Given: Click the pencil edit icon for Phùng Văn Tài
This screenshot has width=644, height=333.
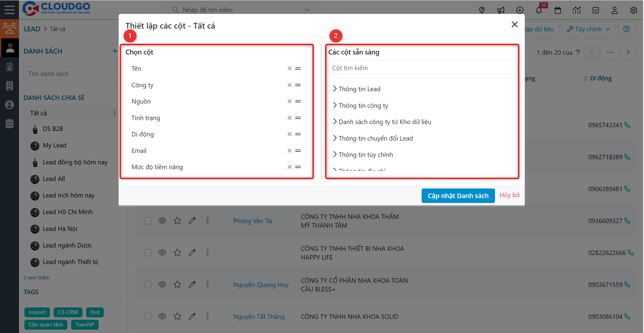Looking at the screenshot, I should click(192, 221).
